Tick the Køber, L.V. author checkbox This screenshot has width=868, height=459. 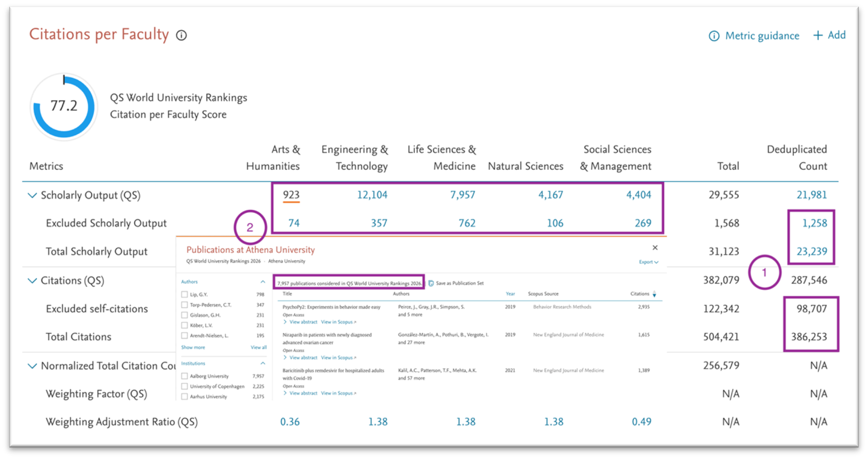click(x=184, y=326)
